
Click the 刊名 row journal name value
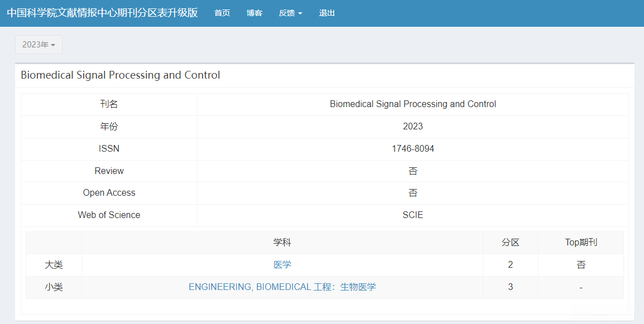point(413,104)
